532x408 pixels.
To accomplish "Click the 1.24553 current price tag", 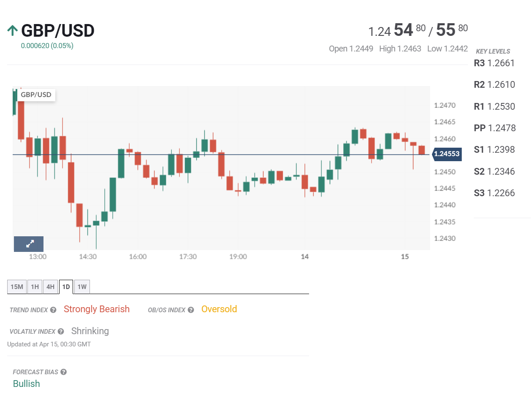I will click(x=446, y=154).
